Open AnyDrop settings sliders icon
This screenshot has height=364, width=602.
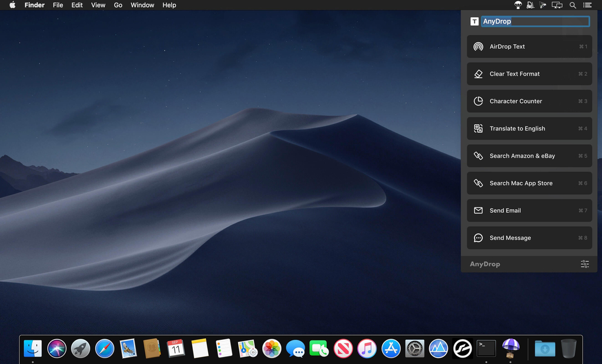point(584,264)
